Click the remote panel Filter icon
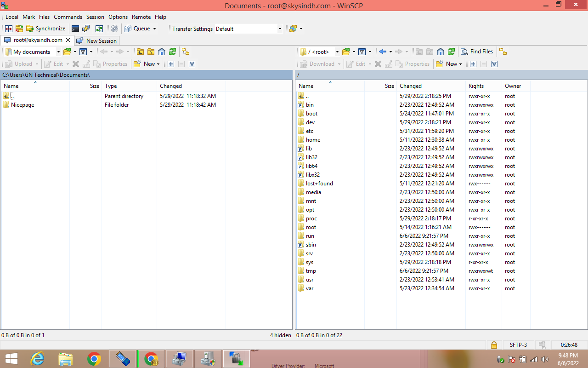This screenshot has height=368, width=588. click(362, 52)
